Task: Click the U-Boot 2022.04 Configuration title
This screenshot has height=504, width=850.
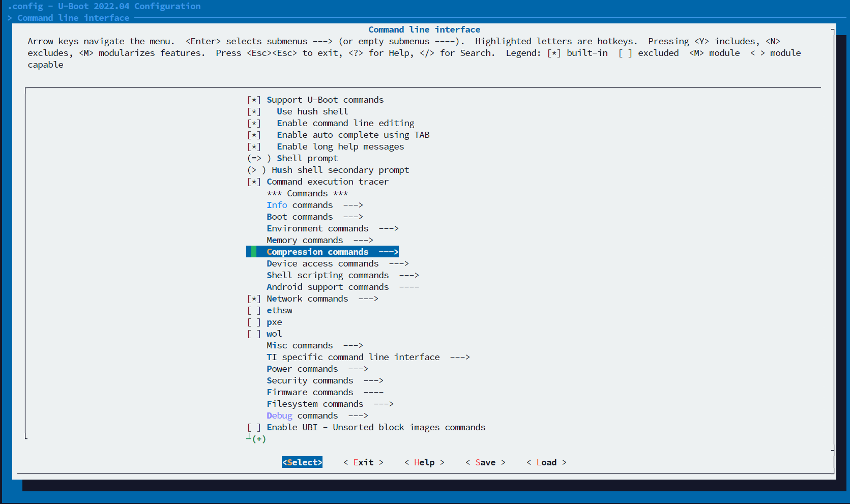Action: (129, 6)
